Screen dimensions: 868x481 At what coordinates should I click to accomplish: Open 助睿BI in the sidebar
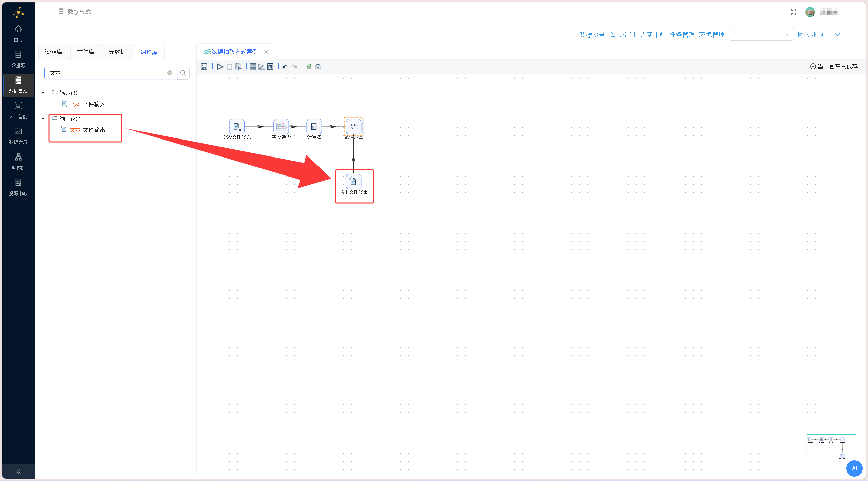pyautogui.click(x=18, y=162)
